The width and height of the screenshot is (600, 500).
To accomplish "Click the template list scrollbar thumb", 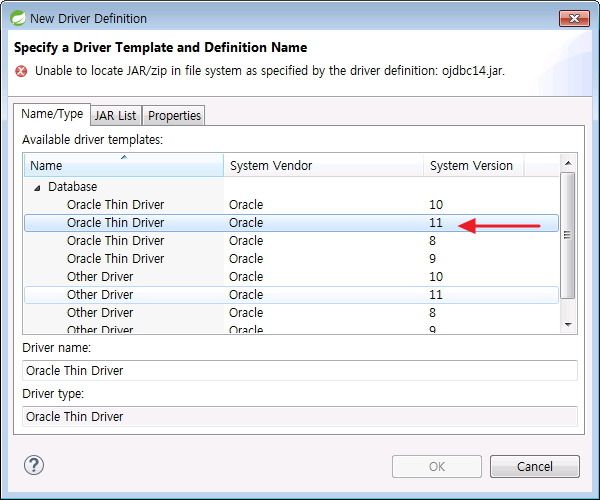I will click(x=567, y=235).
